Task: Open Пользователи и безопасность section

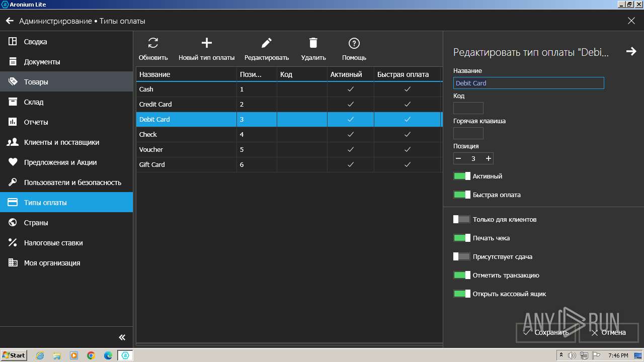Action: tap(66, 183)
